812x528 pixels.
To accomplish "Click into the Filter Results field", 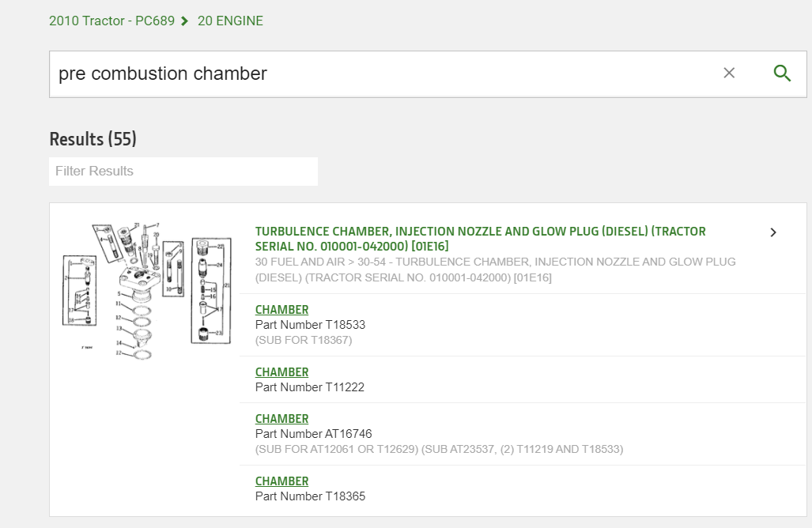I will pyautogui.click(x=183, y=172).
